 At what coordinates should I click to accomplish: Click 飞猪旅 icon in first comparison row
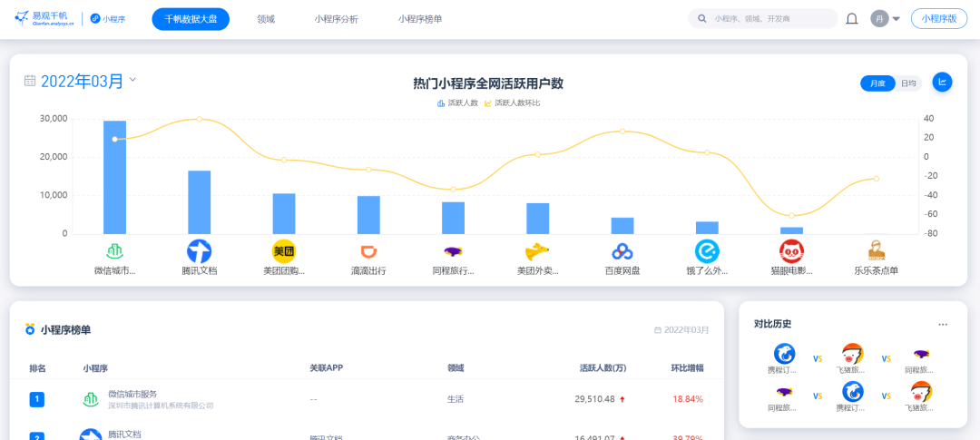pyautogui.click(x=852, y=355)
